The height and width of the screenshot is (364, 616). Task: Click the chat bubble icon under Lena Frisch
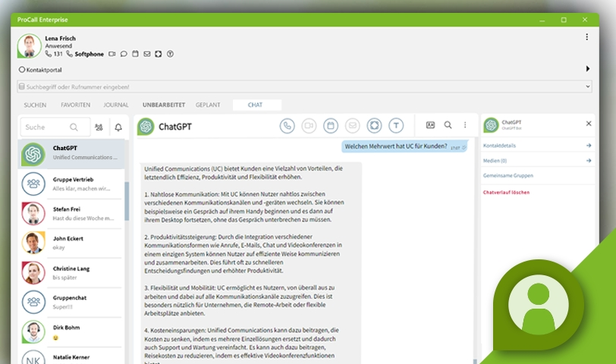[x=124, y=54]
